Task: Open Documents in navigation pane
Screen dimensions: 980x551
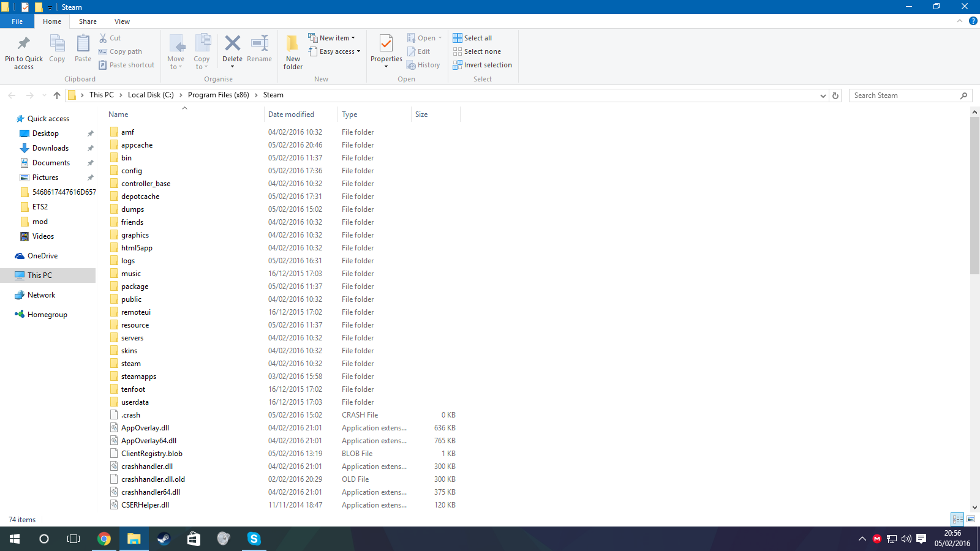Action: point(51,163)
